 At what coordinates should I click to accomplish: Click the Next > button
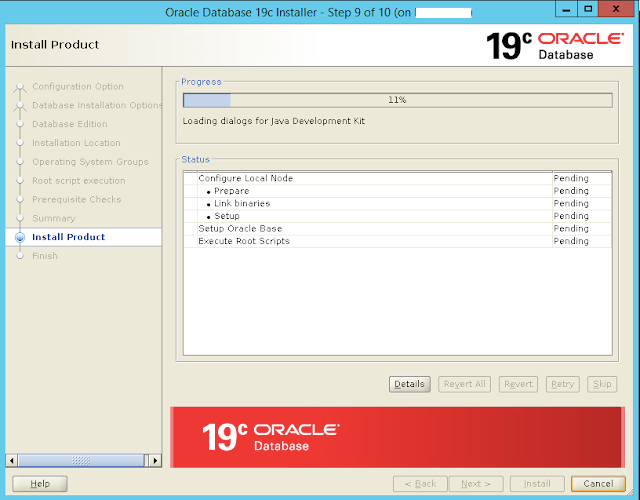click(x=476, y=484)
